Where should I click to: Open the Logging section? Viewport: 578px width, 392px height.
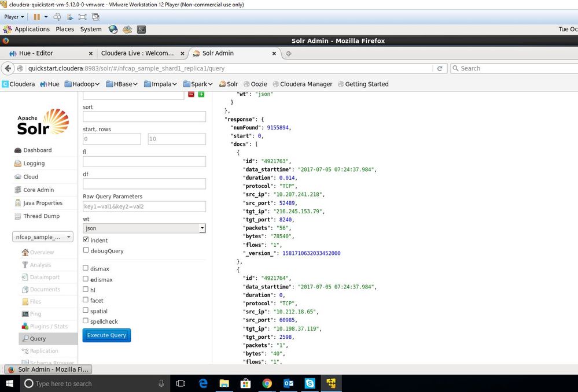coord(34,164)
